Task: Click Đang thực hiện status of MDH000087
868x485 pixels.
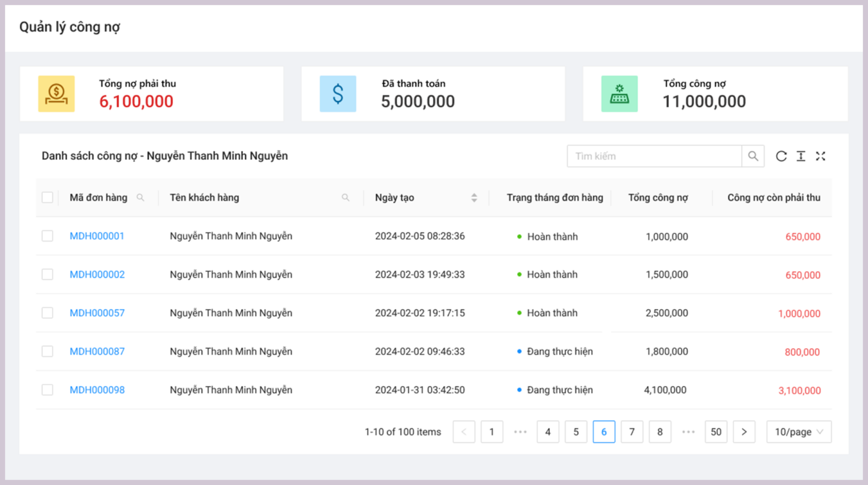Action: point(560,351)
